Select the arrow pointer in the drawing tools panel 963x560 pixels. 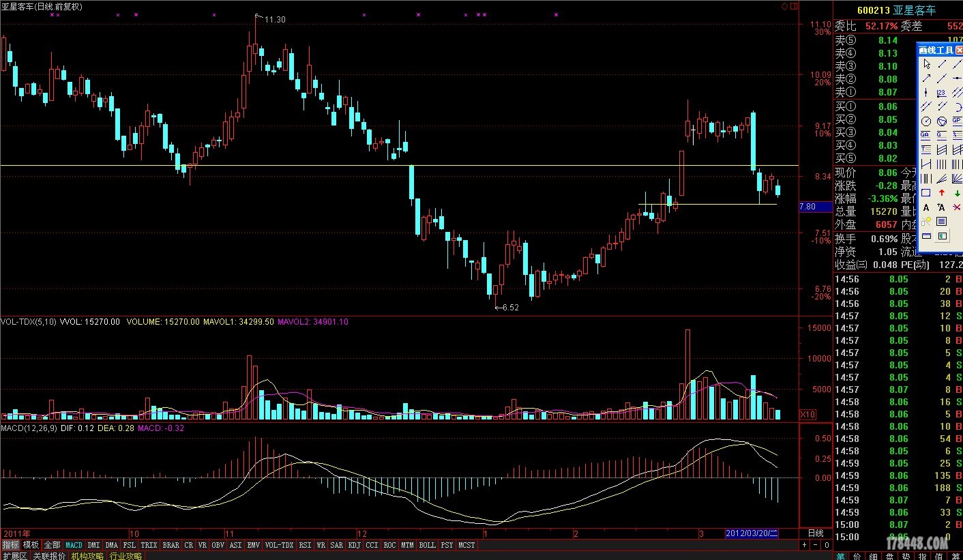pyautogui.click(x=926, y=63)
